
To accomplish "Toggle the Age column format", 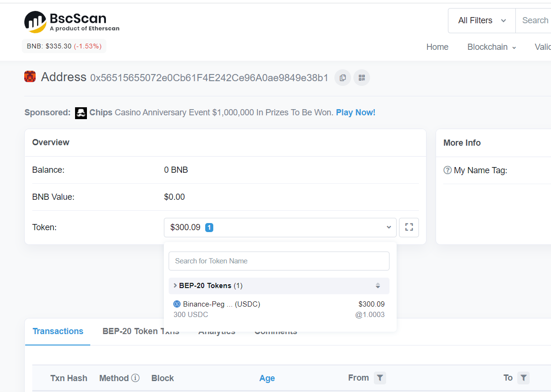I will tap(267, 378).
